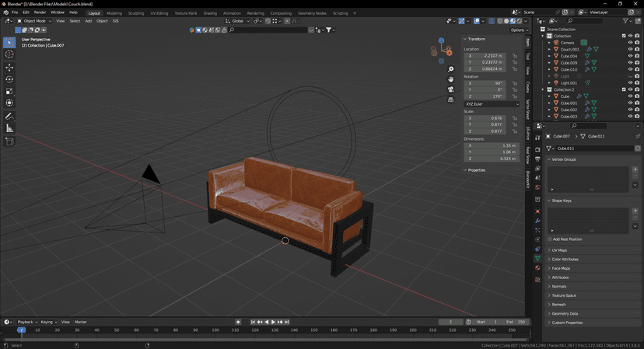Open the Object Mode dropdown

pyautogui.click(x=34, y=21)
